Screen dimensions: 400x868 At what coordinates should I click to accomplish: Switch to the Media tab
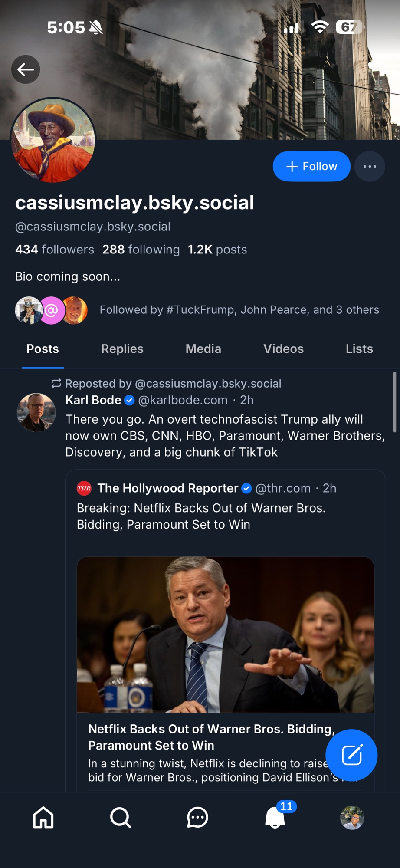(x=203, y=349)
